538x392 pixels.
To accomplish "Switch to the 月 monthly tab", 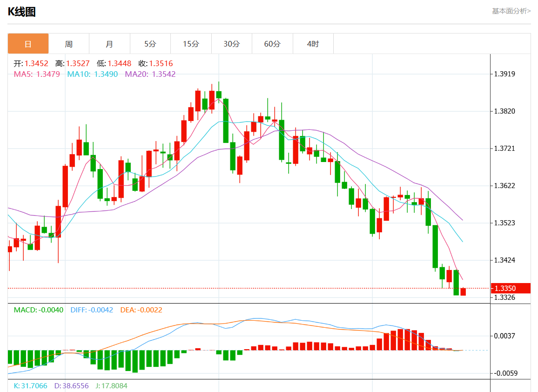I will tap(109, 44).
